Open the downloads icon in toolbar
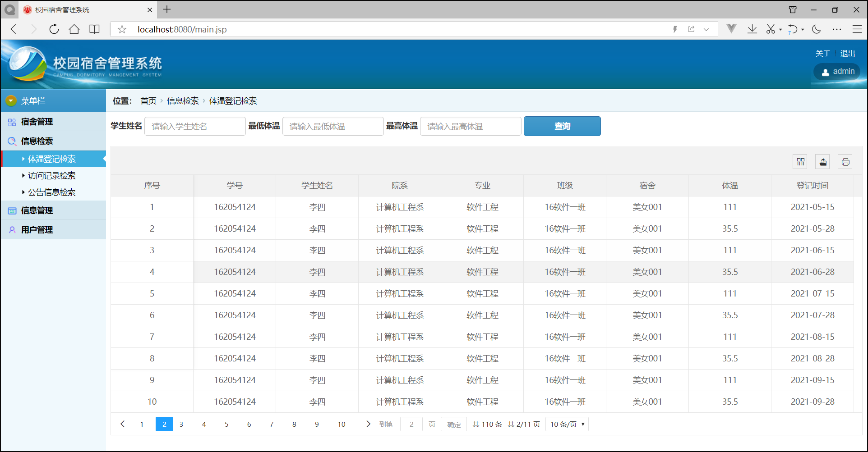Screen dimensions: 868x452 pos(752,29)
